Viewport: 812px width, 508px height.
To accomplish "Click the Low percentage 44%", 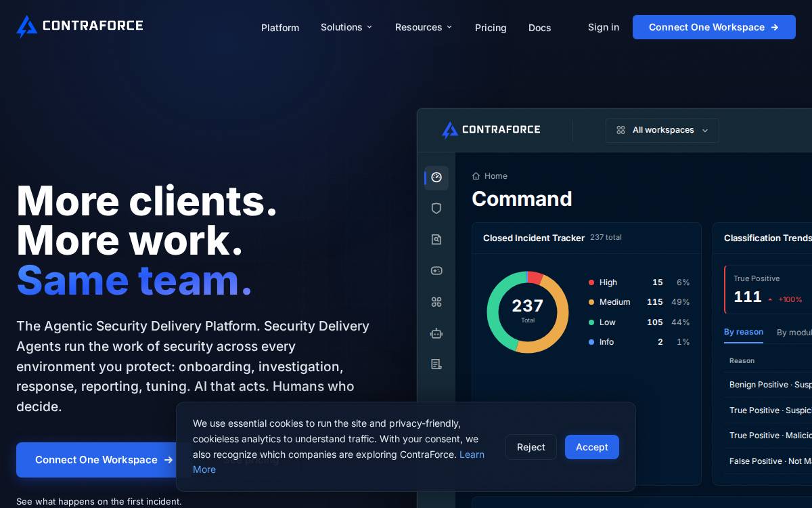I will point(681,322).
